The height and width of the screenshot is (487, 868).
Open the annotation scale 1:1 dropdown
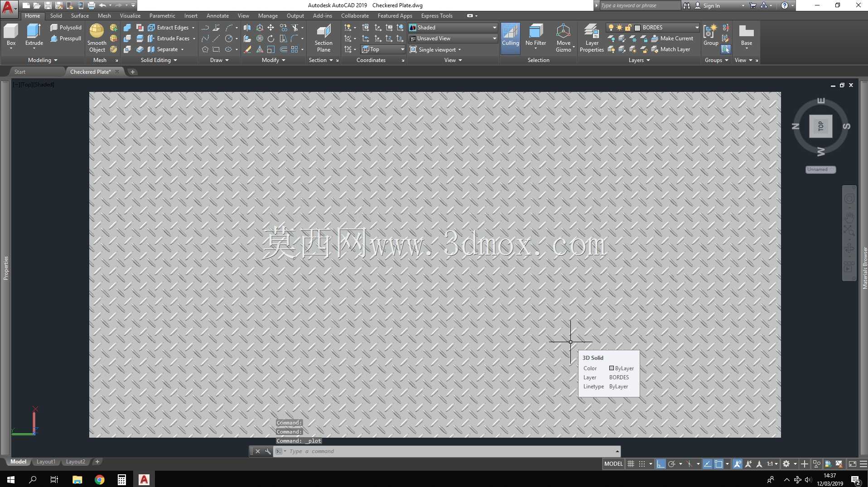772,463
